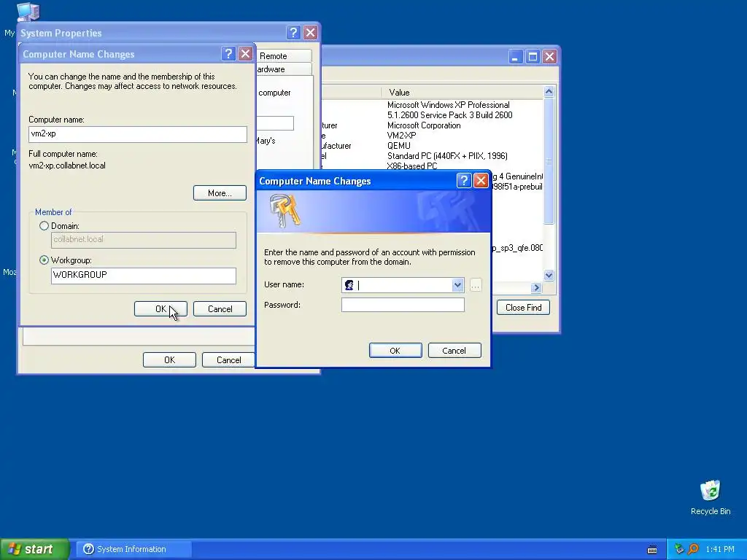Click the vertical scrollbar thumb in System Information
The height and width of the screenshot is (560, 747).
coord(549,160)
